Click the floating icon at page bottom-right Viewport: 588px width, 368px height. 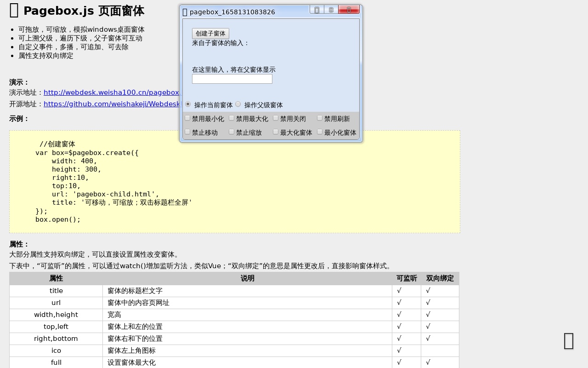569,341
